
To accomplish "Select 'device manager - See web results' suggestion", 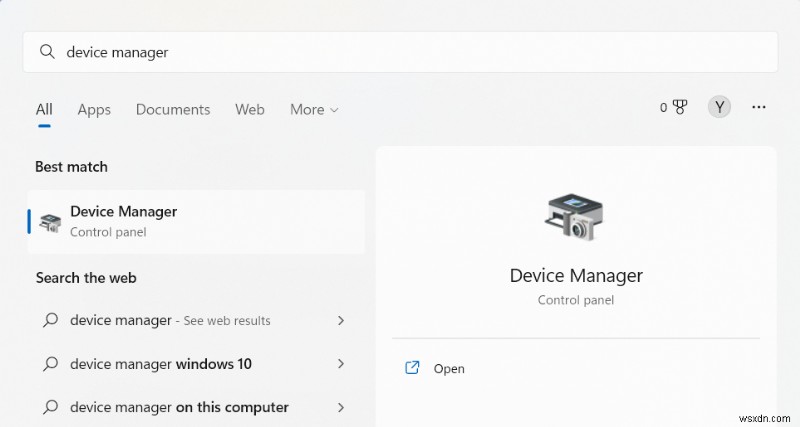I will pyautogui.click(x=196, y=320).
